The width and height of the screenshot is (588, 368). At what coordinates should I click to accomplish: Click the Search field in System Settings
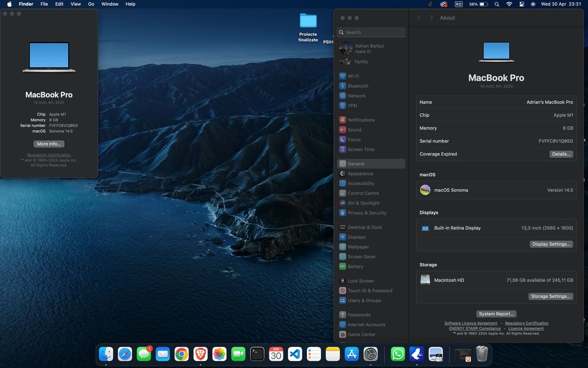tap(371, 32)
